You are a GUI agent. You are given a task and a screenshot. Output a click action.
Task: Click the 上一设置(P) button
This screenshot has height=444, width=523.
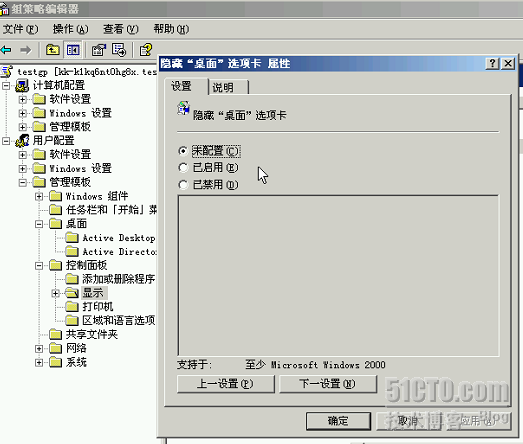pos(225,384)
